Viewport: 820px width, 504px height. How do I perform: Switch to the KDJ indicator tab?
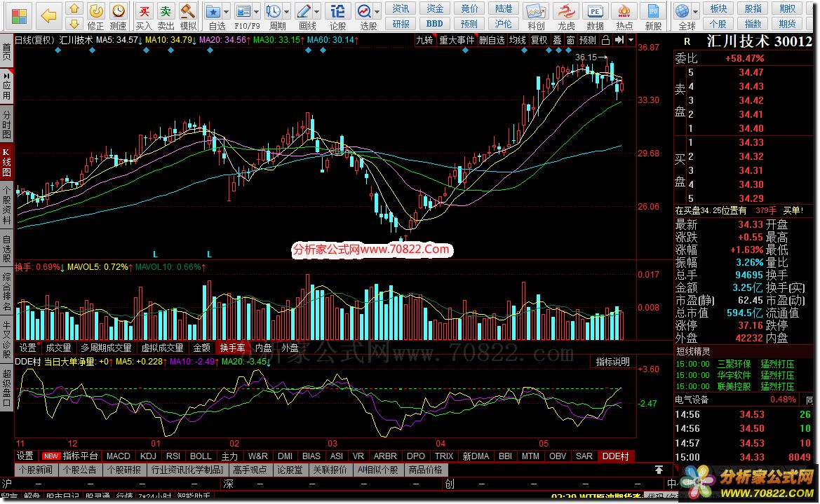point(148,456)
